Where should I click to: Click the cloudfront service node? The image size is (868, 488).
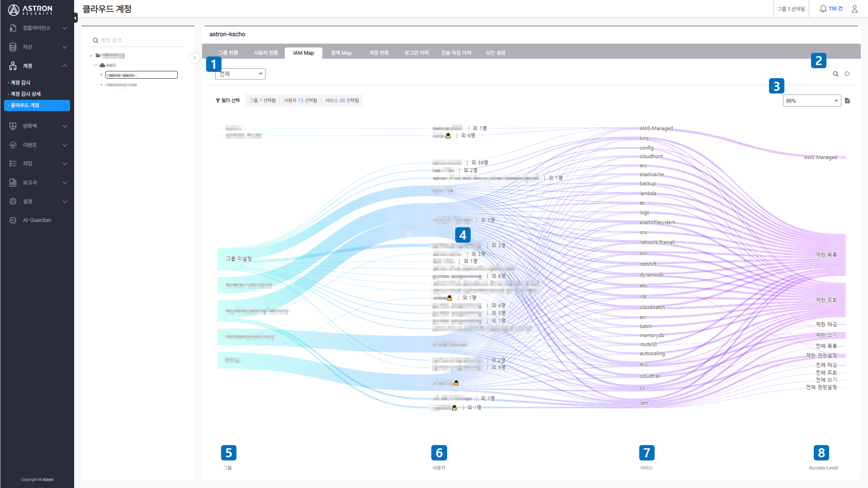[651, 156]
